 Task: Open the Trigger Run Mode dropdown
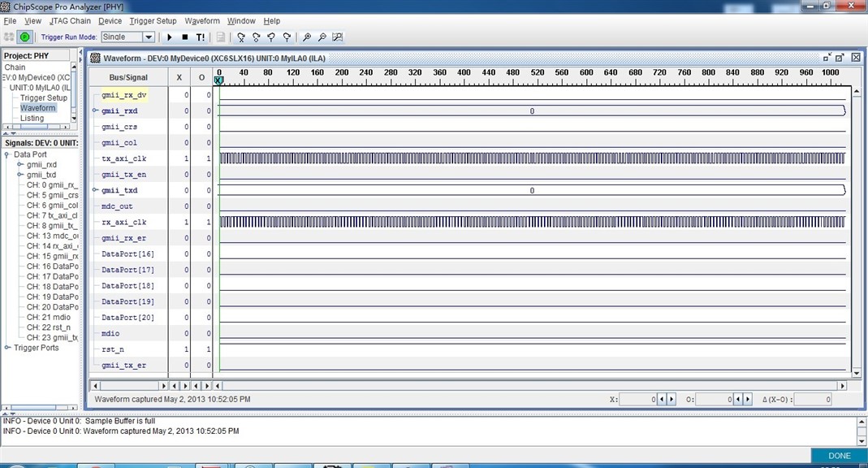(149, 37)
